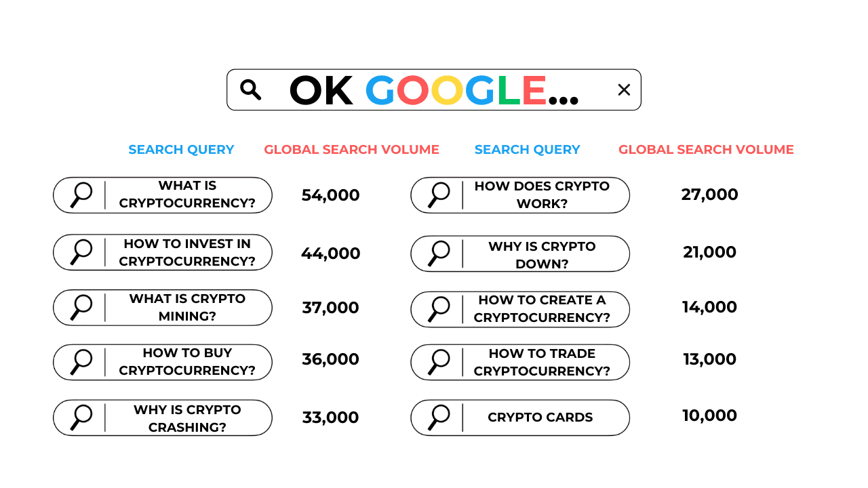Click the 27,000 search volume value
868x488 pixels.
point(710,195)
